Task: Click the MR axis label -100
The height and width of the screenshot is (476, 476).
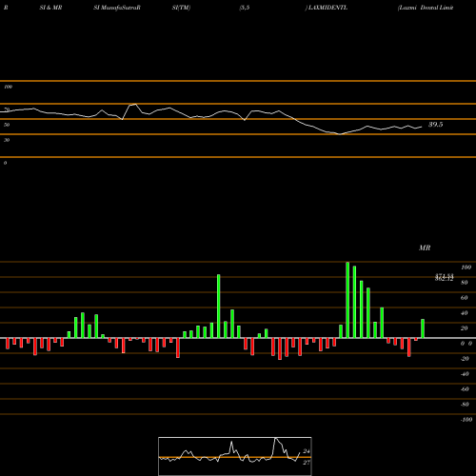Action: [x=466, y=420]
